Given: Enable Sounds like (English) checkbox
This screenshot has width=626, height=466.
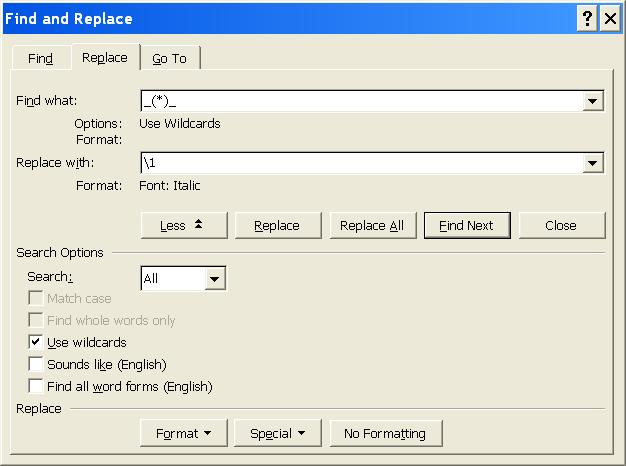Looking at the screenshot, I should (x=37, y=364).
